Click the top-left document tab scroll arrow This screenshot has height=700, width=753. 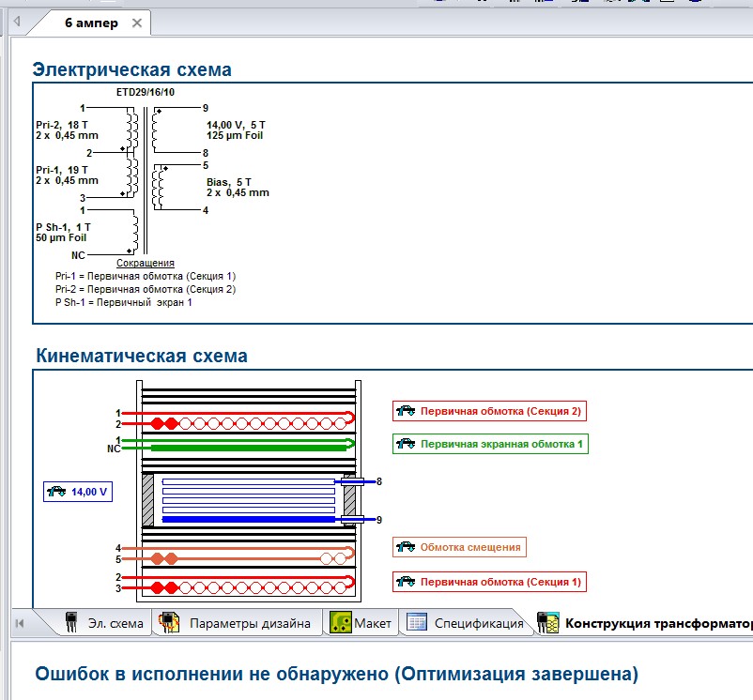tap(16, 21)
